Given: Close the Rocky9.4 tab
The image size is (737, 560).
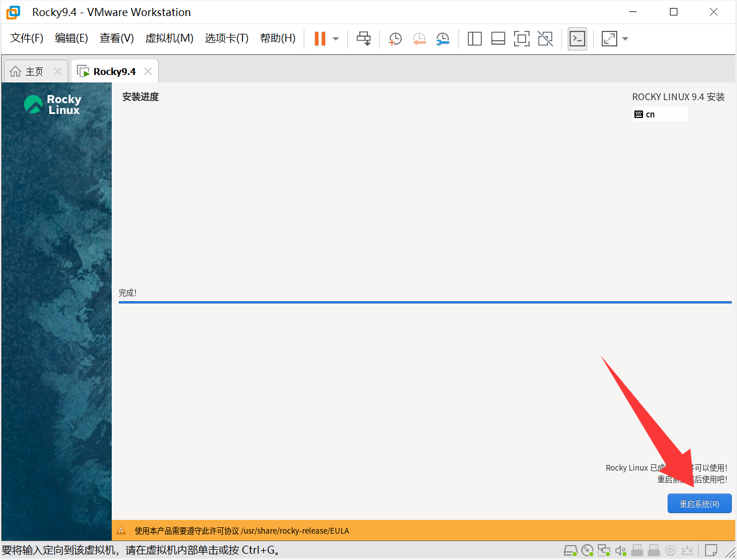Looking at the screenshot, I should point(148,72).
